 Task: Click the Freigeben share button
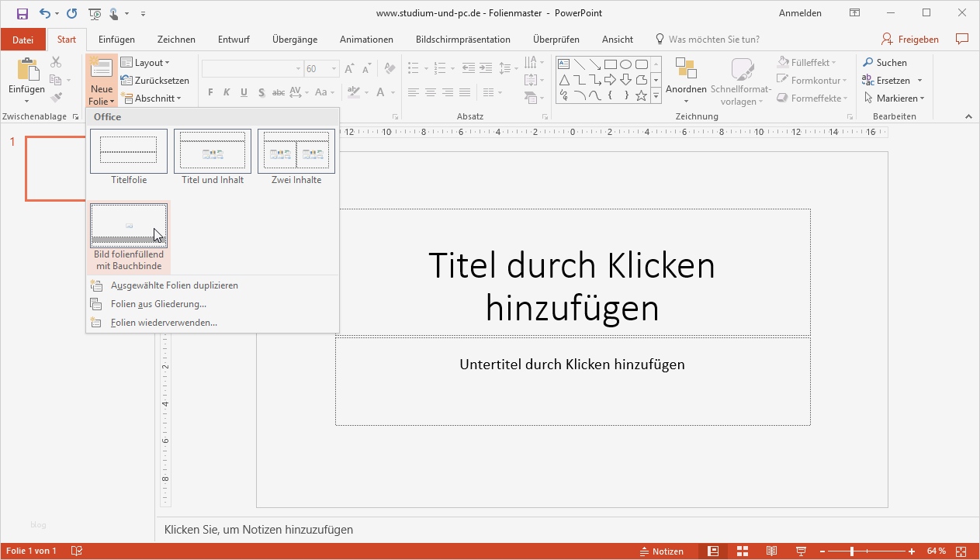click(910, 39)
